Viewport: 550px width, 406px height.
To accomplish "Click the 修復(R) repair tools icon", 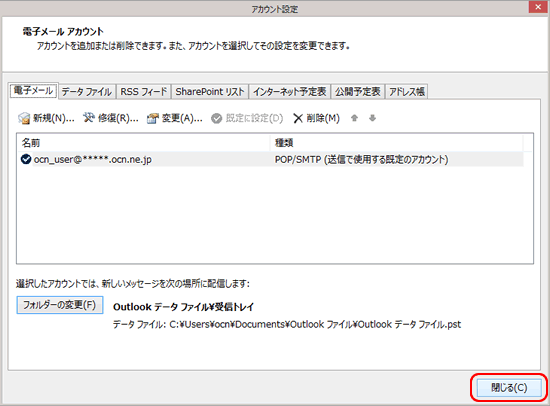I will 89,118.
